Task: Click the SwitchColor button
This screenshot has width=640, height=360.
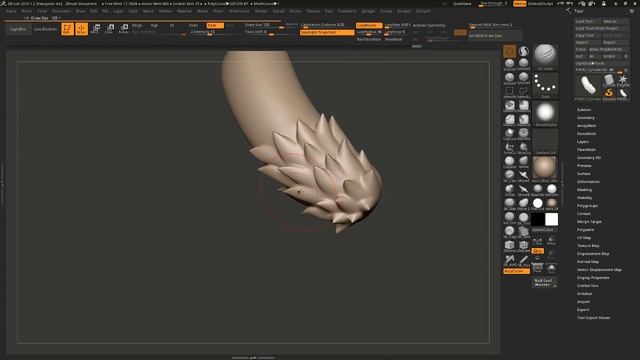Action: [543, 230]
